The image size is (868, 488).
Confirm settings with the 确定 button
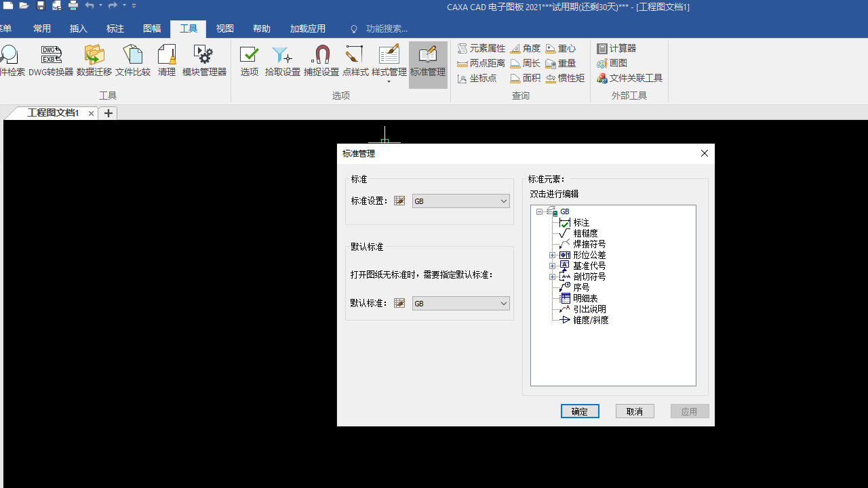[x=580, y=411]
